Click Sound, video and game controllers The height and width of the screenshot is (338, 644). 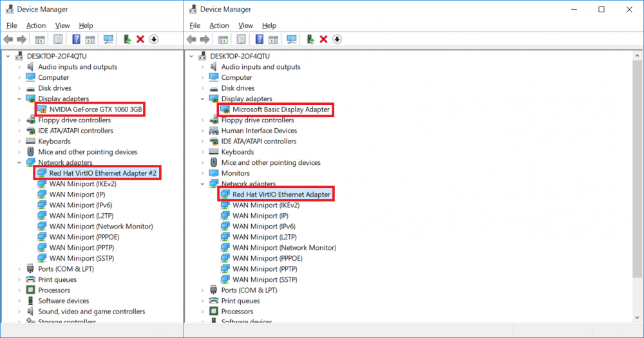[91, 312]
